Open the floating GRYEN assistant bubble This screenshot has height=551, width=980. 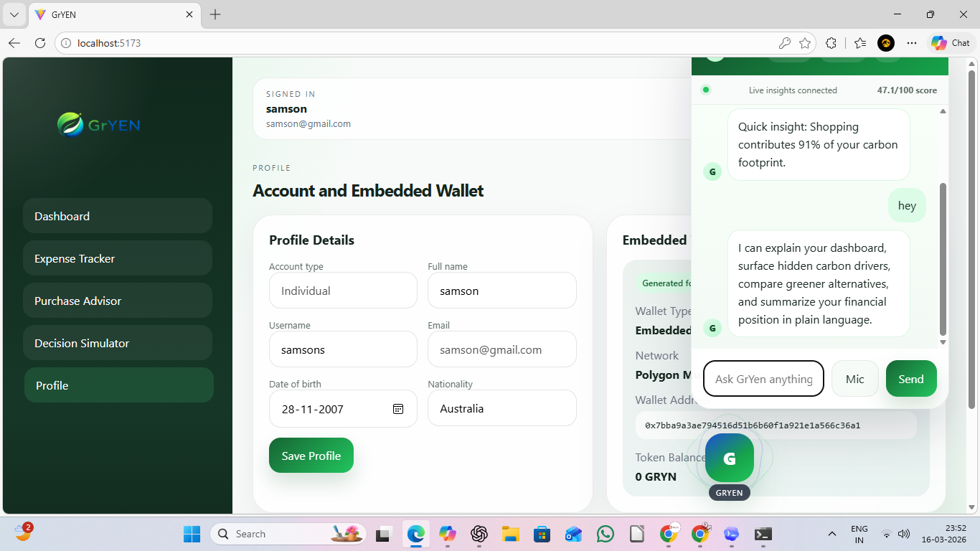tap(729, 458)
